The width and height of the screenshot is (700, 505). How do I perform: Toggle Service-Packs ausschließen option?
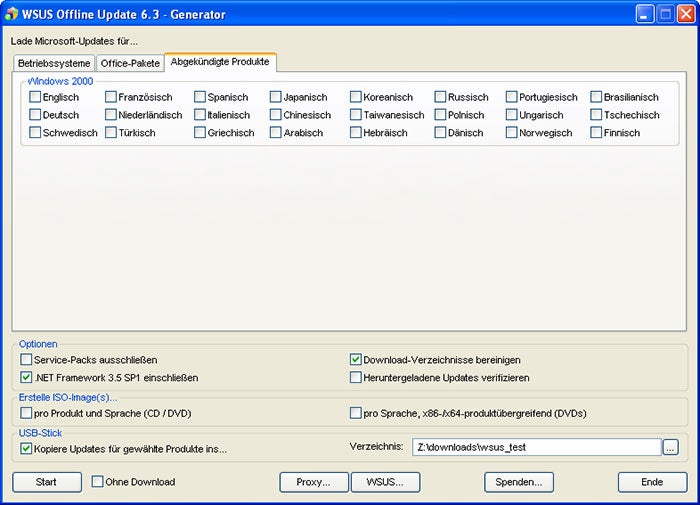tap(26, 359)
